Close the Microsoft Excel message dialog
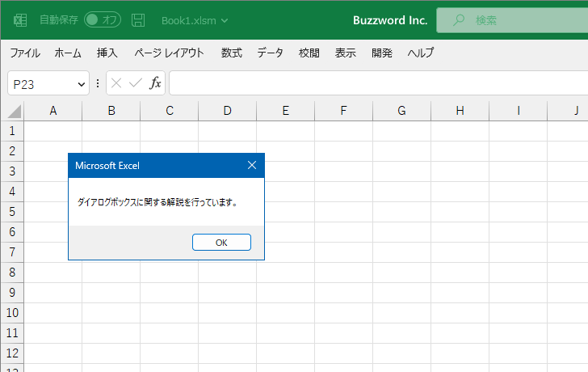The width and height of the screenshot is (588, 372). click(252, 165)
